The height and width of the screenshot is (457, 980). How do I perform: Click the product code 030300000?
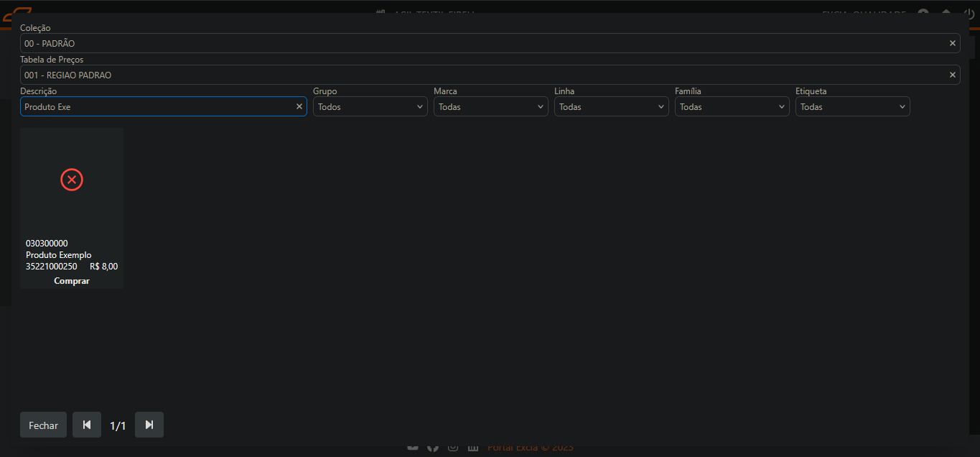coord(47,244)
